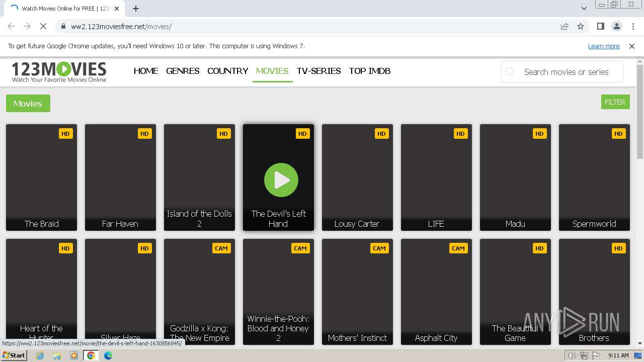The height and width of the screenshot is (362, 644).
Task: Open the Chrome profile avatar
Action: (x=616, y=27)
